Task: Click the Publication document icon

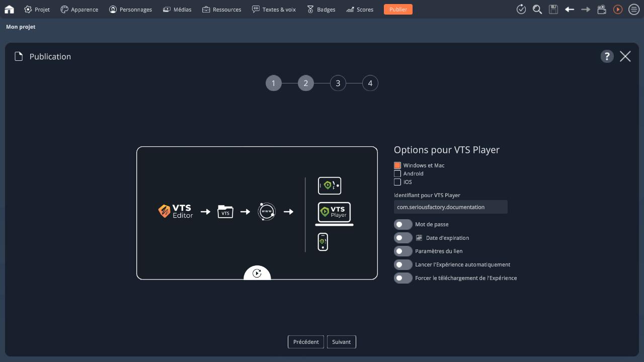Action: tap(19, 56)
